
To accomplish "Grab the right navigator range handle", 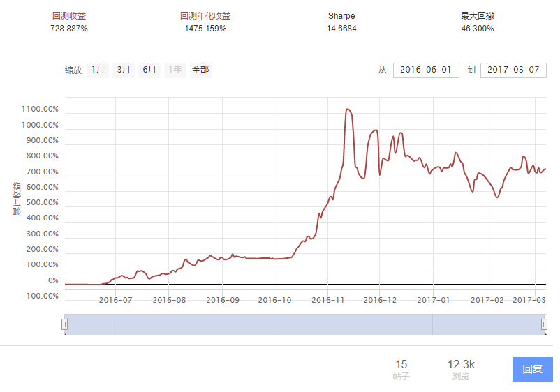I will 544,324.
